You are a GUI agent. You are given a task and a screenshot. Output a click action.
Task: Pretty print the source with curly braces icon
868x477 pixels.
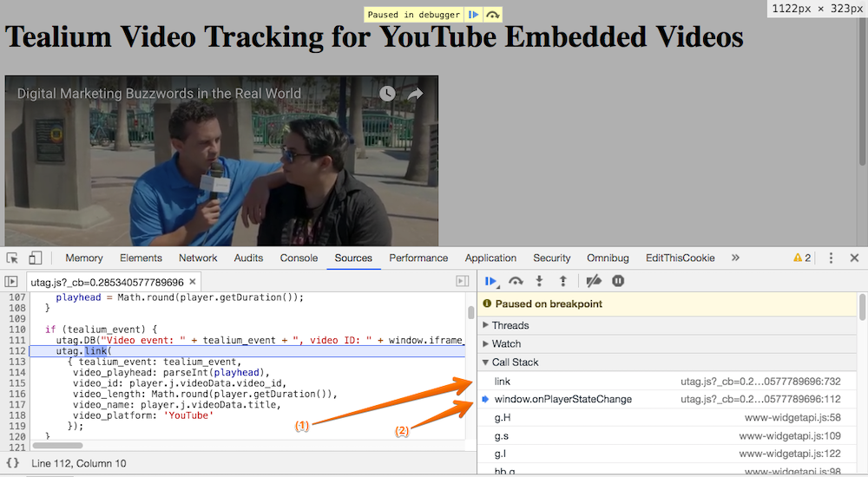click(13, 463)
